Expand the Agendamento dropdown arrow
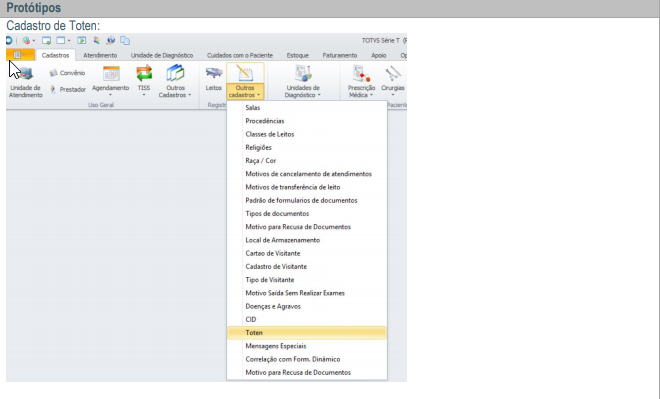 pos(110,95)
